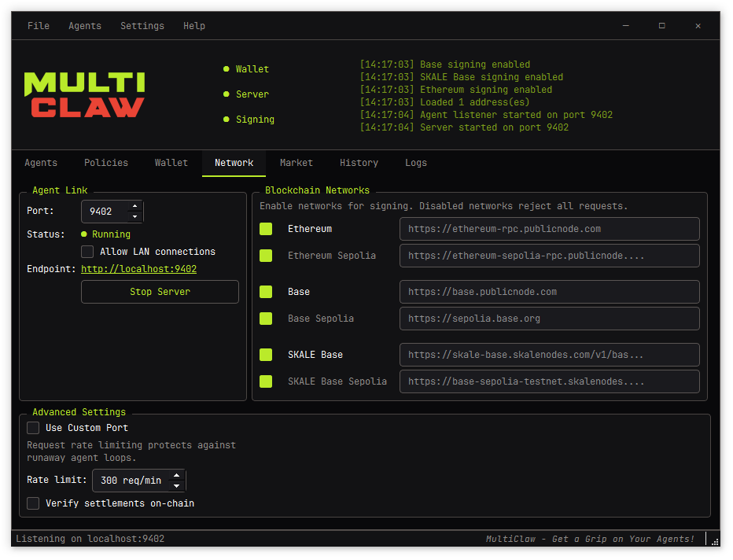Click the Running status text
Image resolution: width=733 pixels, height=560 pixels.
click(x=111, y=234)
